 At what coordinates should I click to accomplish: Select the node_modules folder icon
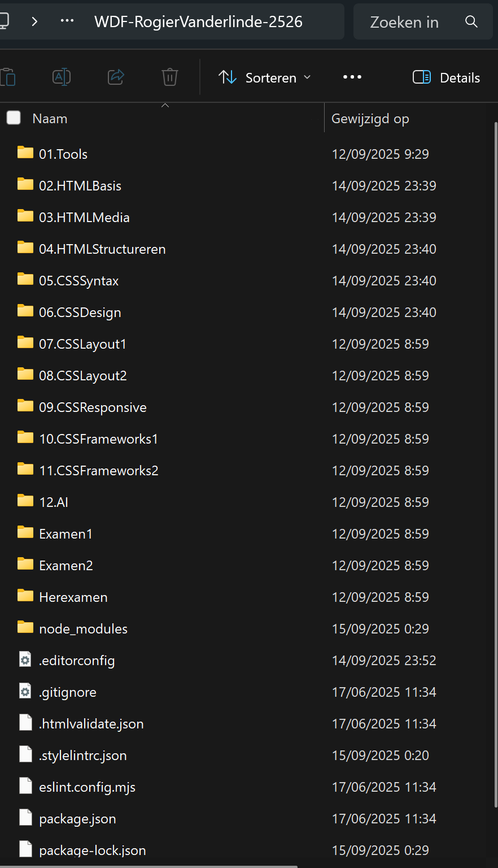coord(25,627)
